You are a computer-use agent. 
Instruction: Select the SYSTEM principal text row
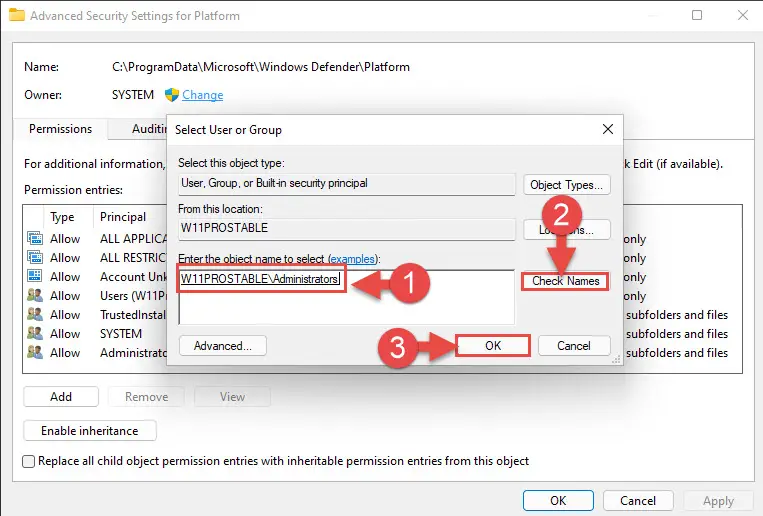tap(121, 333)
